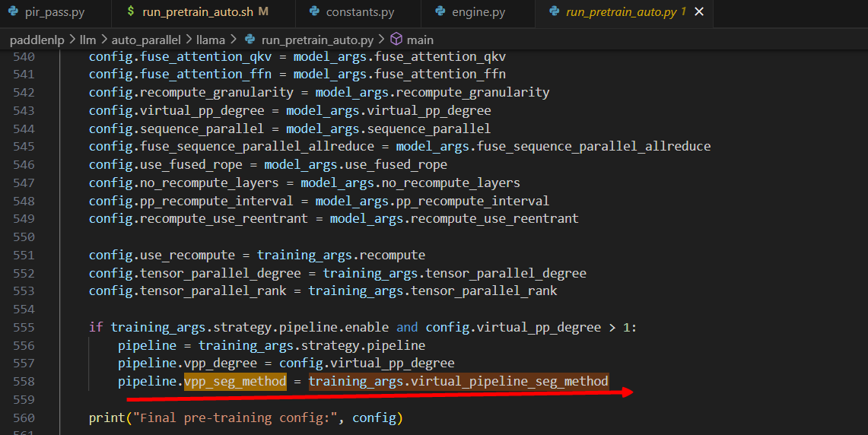Image resolution: width=868 pixels, height=435 pixels.
Task: Open main symbol breadcrumb
Action: (x=420, y=40)
